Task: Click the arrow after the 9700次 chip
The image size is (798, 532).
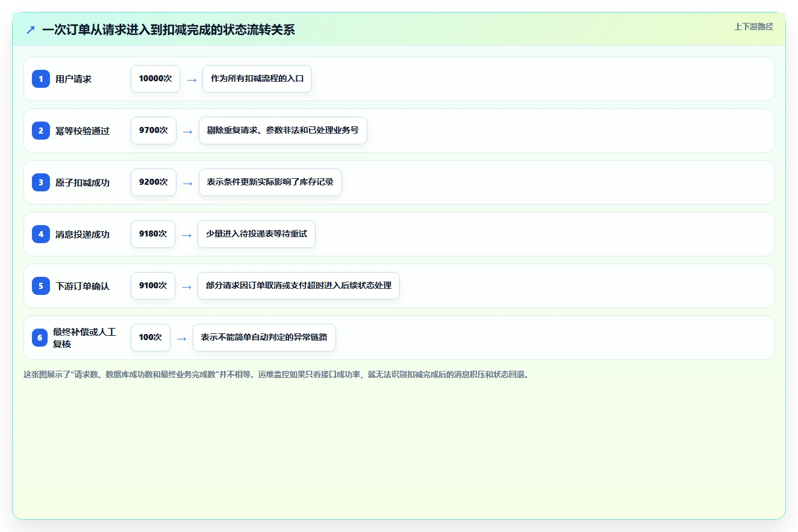Action: [188, 131]
